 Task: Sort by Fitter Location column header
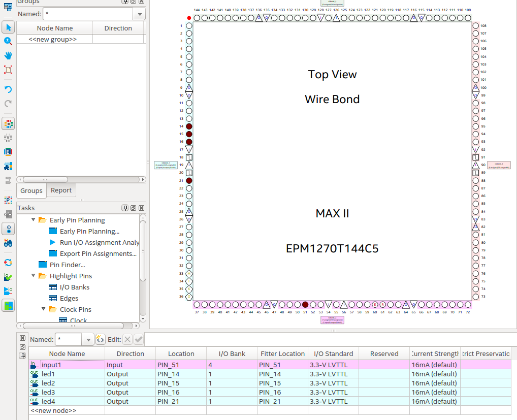[282, 354]
